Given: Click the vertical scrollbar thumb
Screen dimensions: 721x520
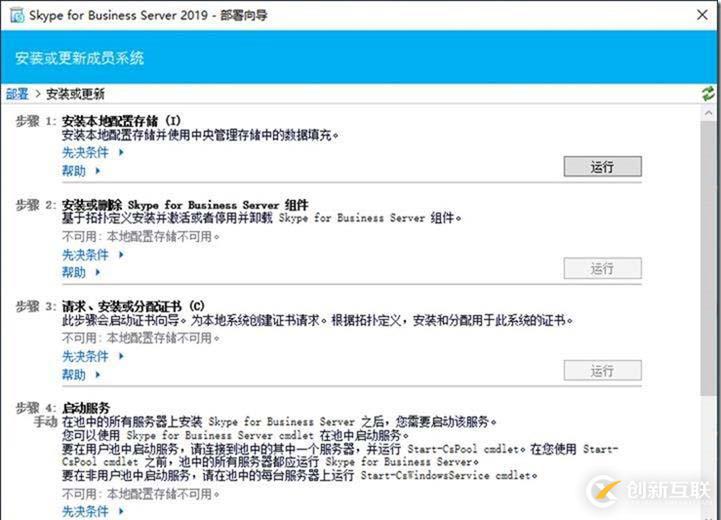Looking at the screenshot, I should [x=708, y=258].
